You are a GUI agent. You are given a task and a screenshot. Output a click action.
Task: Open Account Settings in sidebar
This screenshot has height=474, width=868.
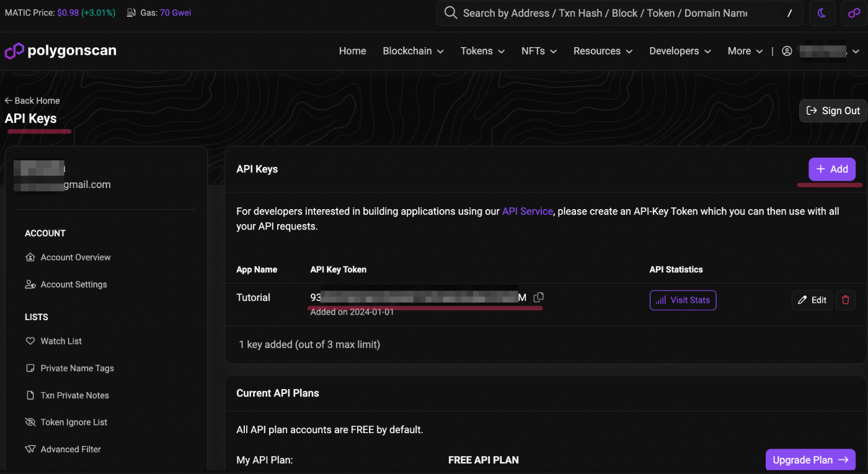(x=66, y=285)
